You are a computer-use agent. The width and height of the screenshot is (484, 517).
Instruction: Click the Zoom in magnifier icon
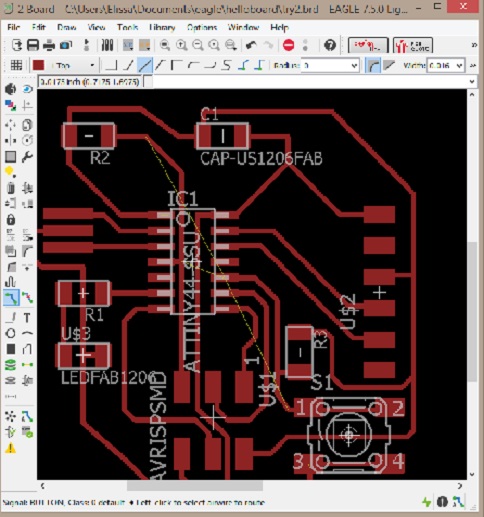click(181, 45)
